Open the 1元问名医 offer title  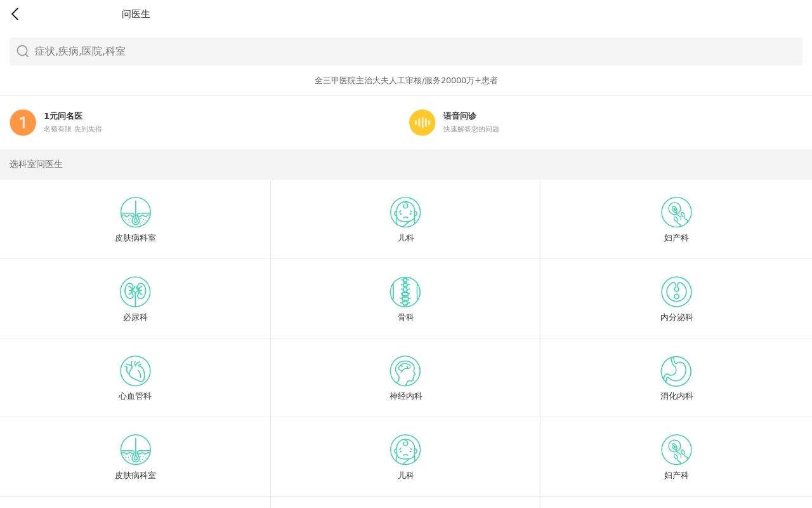coord(63,116)
